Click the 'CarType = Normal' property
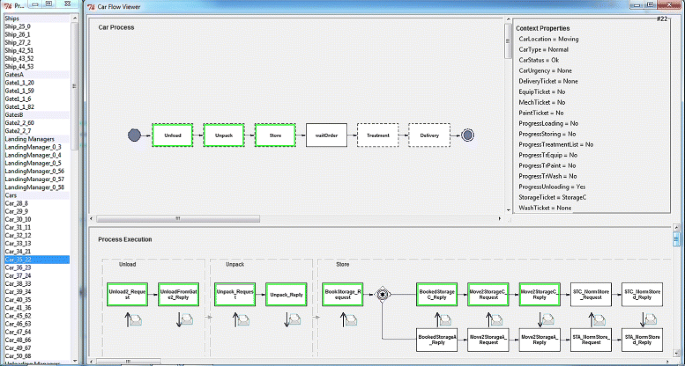 pyautogui.click(x=544, y=49)
